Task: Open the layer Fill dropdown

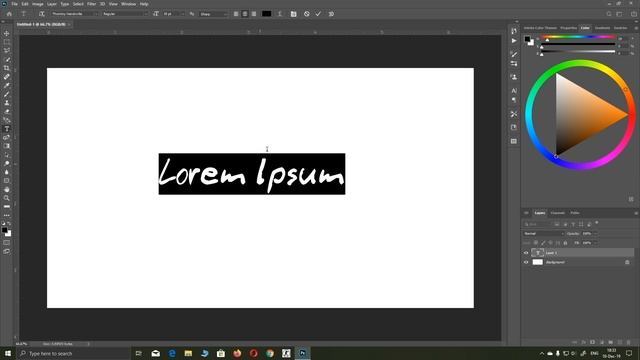Action: tap(595, 243)
